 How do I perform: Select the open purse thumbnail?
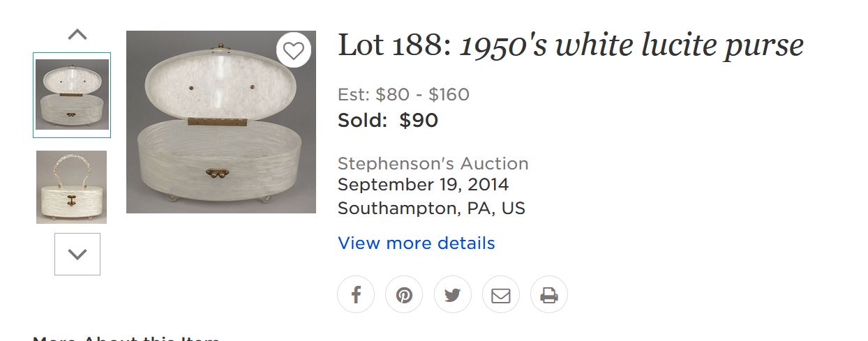pyautogui.click(x=71, y=95)
